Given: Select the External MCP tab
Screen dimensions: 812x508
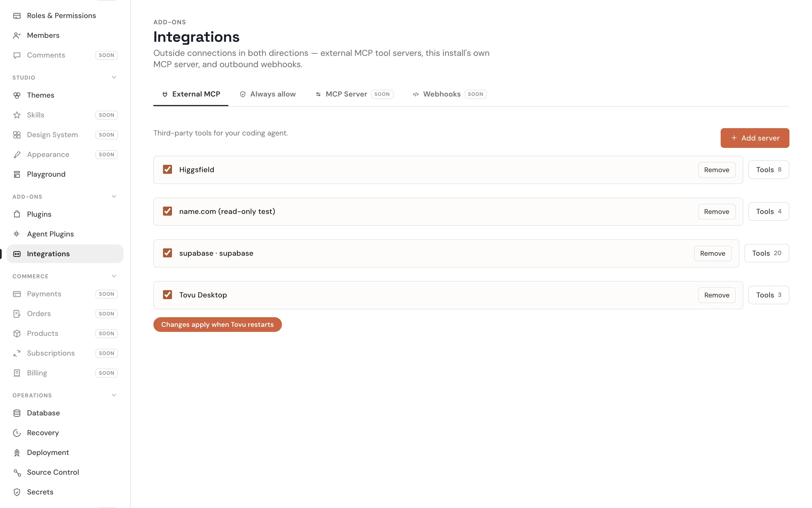Looking at the screenshot, I should 191,95.
